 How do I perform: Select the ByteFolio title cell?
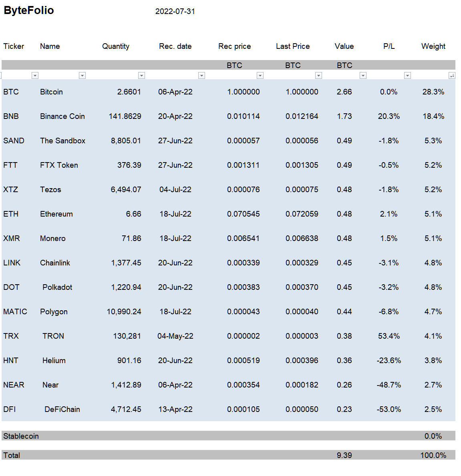click(29, 10)
